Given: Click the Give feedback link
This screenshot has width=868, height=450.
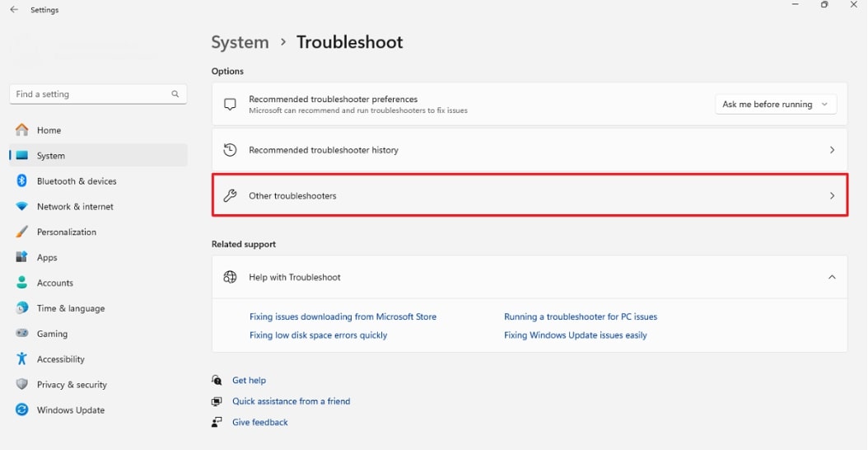Looking at the screenshot, I should click(x=260, y=422).
